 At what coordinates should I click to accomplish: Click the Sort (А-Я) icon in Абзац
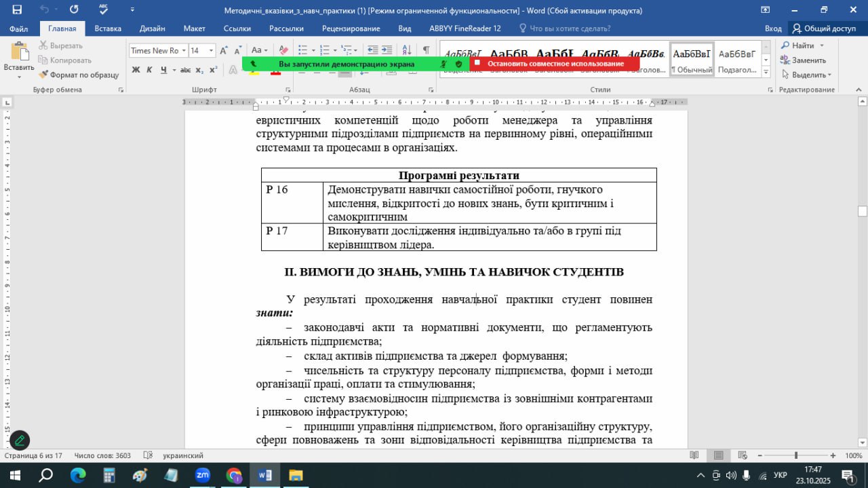click(x=407, y=50)
